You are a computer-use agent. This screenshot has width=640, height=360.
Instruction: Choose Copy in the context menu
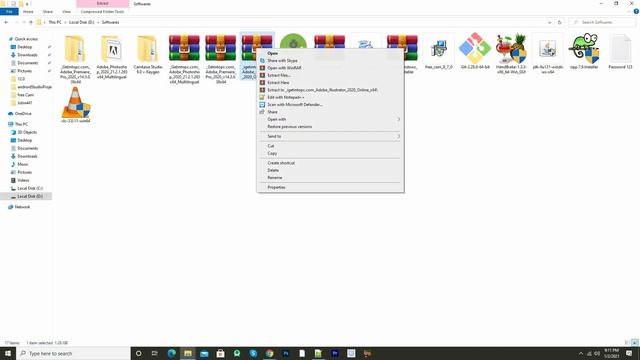coord(330,153)
